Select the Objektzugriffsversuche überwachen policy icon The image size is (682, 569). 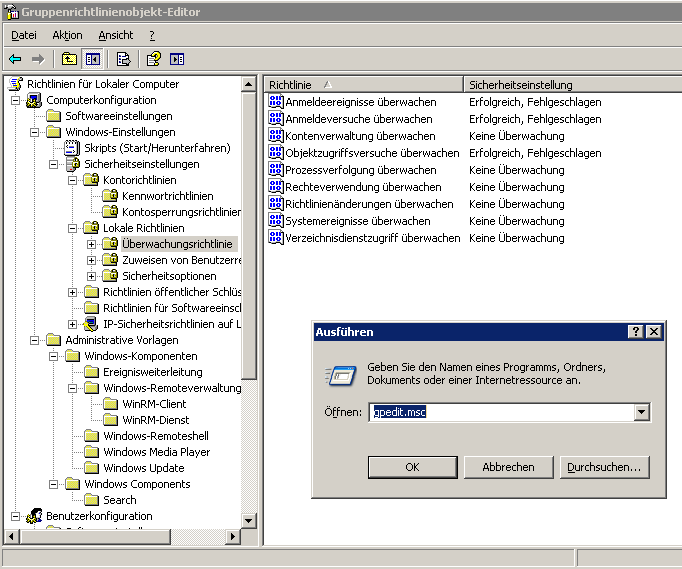point(276,152)
